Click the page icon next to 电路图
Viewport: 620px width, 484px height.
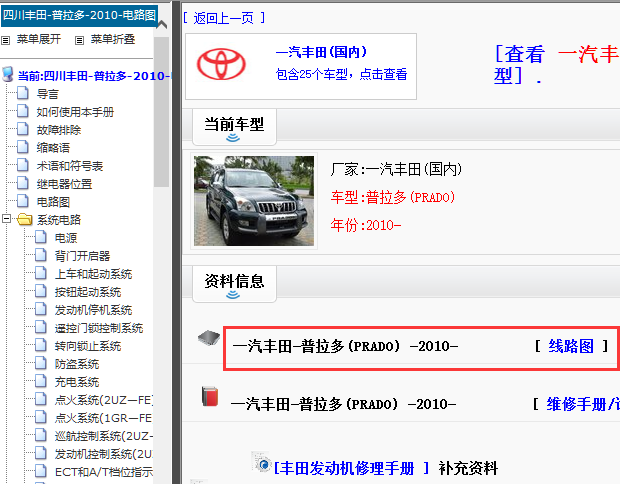pos(23,202)
